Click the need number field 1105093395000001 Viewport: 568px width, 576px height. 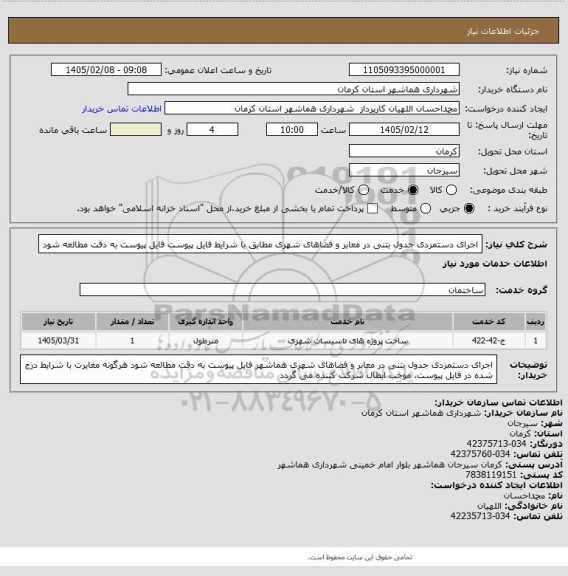click(404, 70)
